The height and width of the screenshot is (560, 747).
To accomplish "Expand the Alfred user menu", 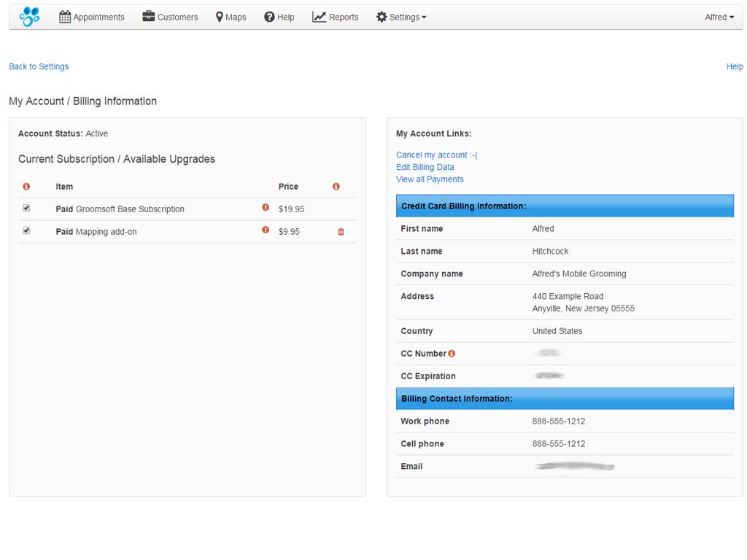I will click(719, 17).
